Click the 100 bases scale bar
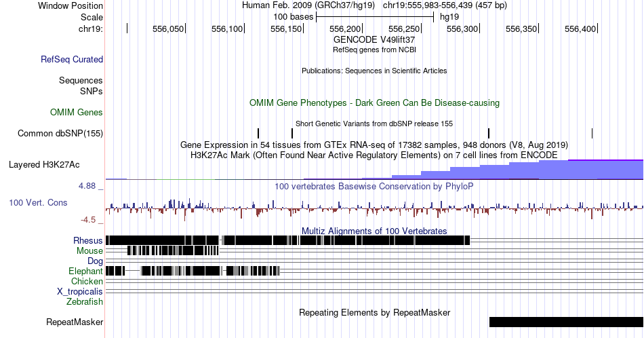The height and width of the screenshot is (338, 644). point(375,17)
